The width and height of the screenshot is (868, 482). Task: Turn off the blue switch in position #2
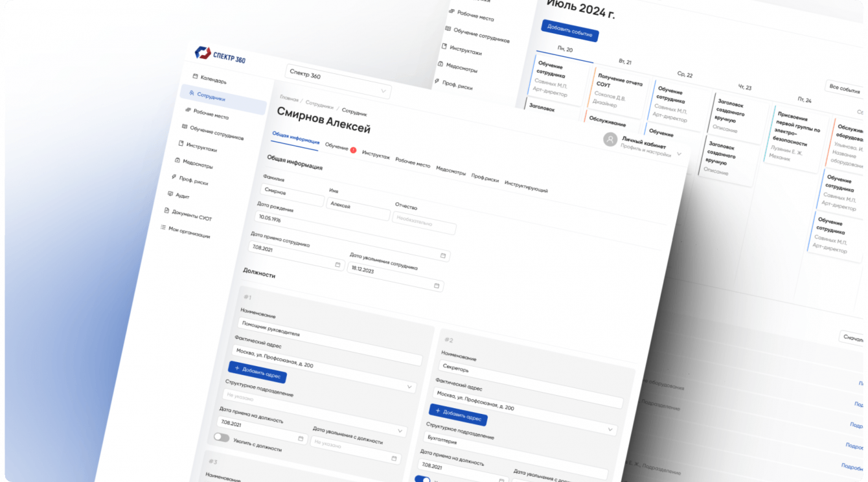pyautogui.click(x=422, y=479)
